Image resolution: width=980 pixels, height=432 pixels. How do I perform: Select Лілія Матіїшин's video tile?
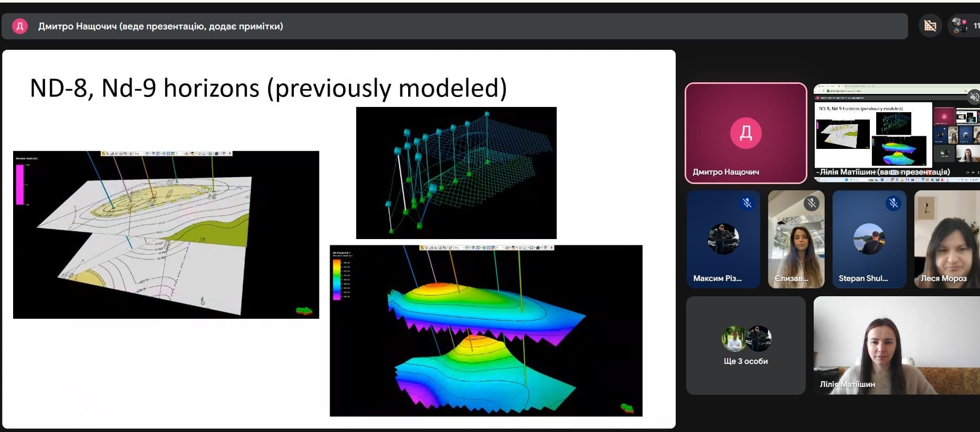[896, 345]
